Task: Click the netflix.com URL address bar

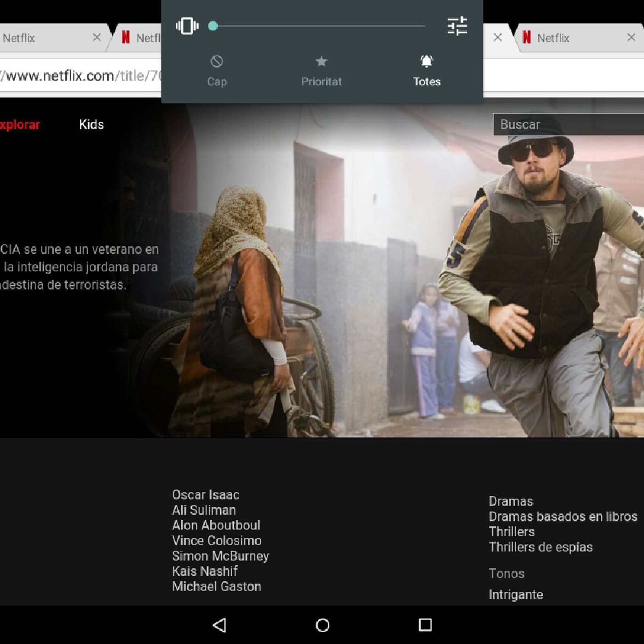Action: coord(80,75)
